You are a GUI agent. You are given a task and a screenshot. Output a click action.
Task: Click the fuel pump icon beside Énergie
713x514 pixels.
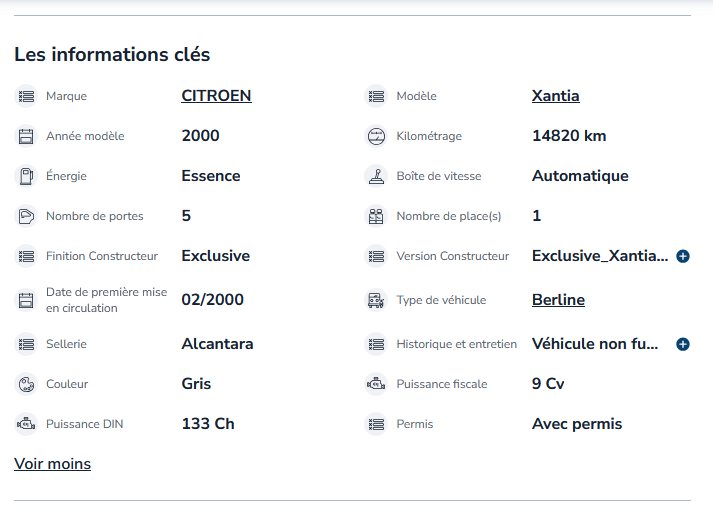[x=26, y=176]
